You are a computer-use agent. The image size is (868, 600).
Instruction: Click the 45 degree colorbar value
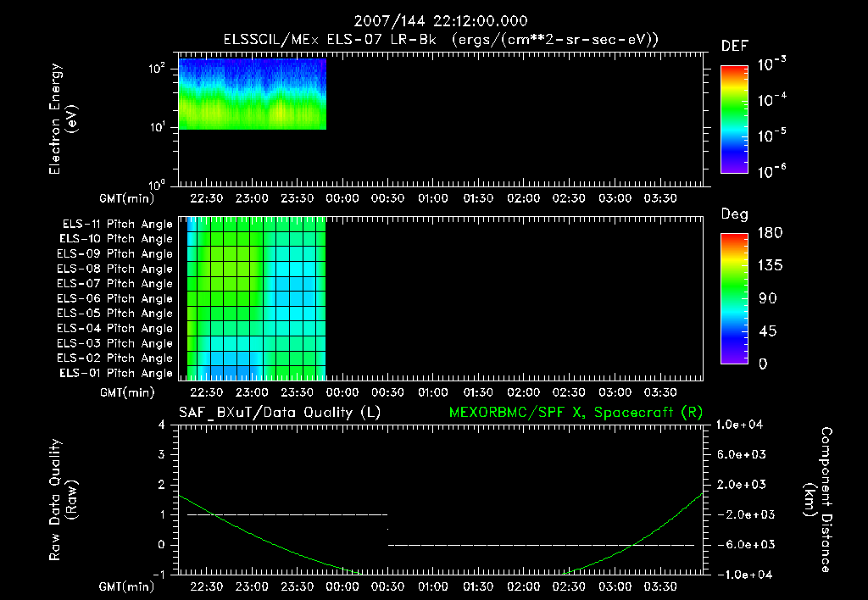pos(768,331)
